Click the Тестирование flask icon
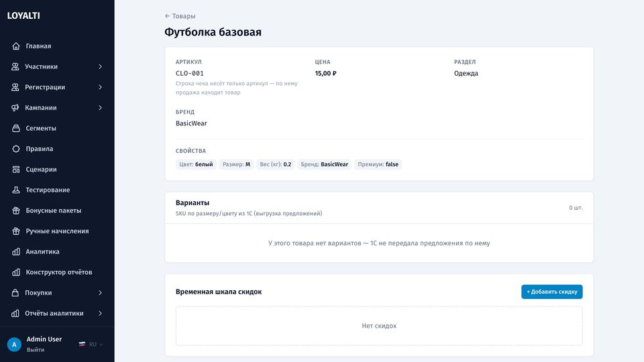Viewport: 644px width, 362px height. point(16,190)
